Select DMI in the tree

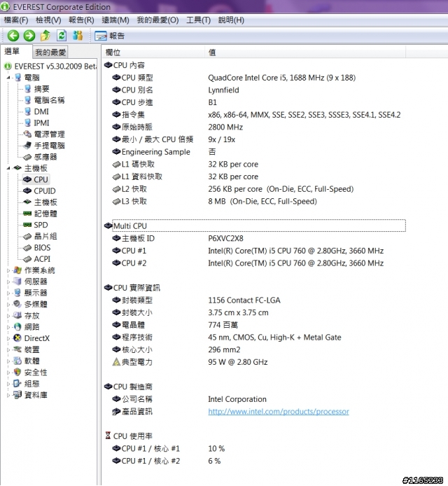(x=41, y=111)
